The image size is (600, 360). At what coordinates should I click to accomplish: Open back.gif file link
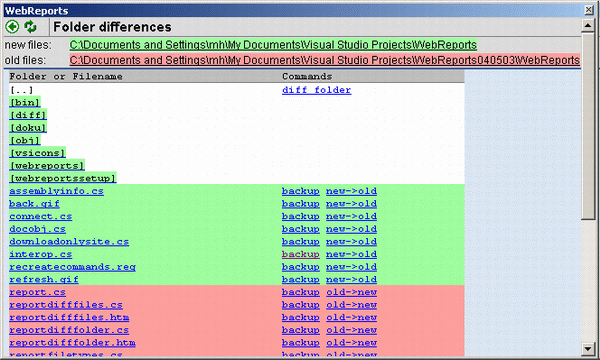pyautogui.click(x=34, y=204)
